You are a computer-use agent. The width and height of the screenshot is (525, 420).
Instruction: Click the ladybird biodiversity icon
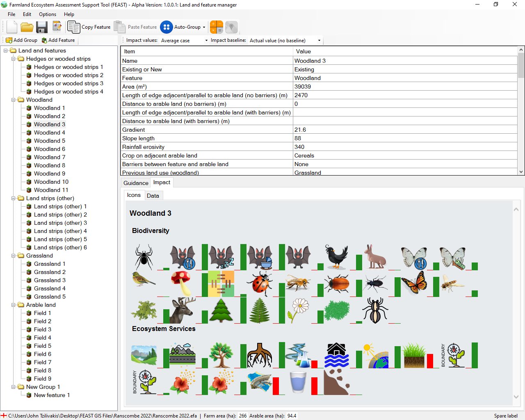[x=260, y=284]
